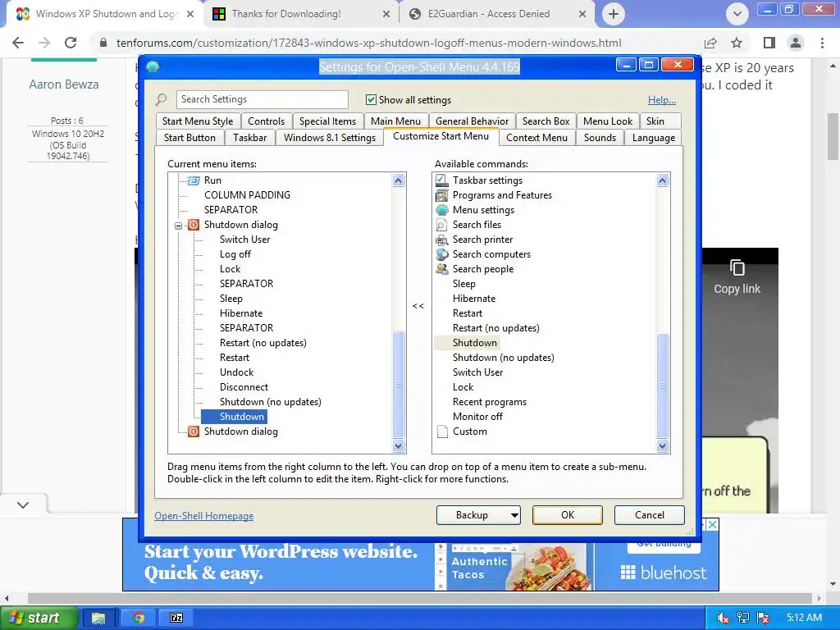
Task: Select Undock in current menu items
Action: [x=236, y=372]
